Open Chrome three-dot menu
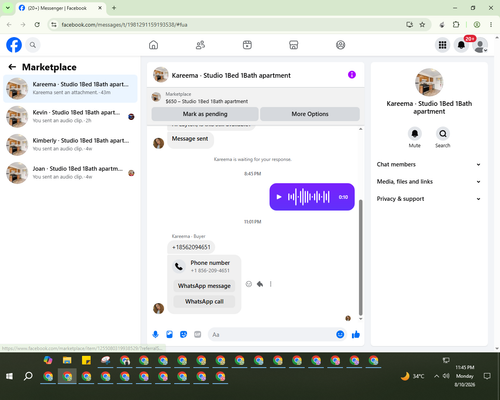Viewport: 500px width, 400px height. point(491,25)
